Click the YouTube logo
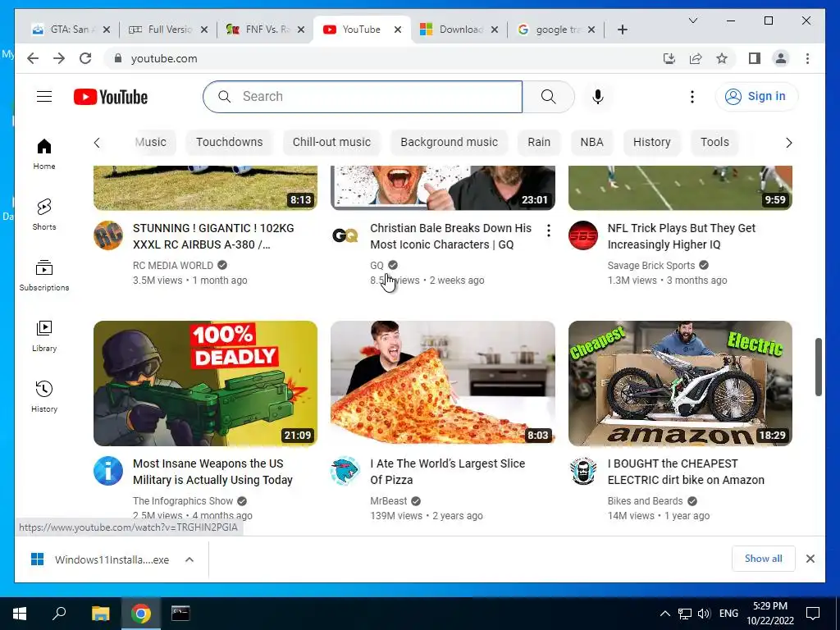The height and width of the screenshot is (630, 840). pos(111,97)
